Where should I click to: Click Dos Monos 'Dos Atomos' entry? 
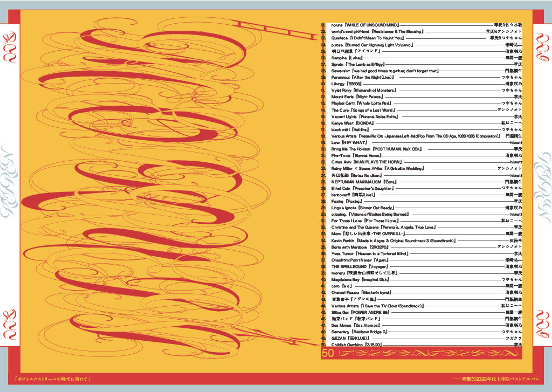tap(422, 326)
